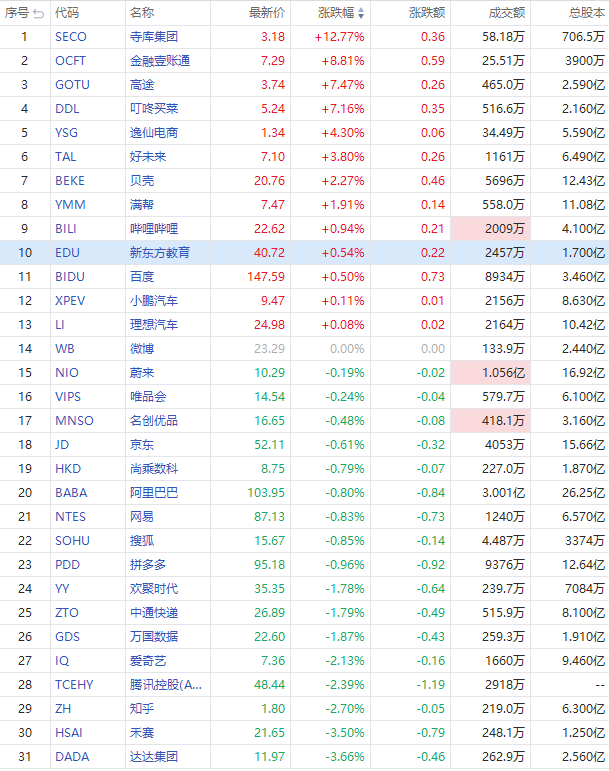The height and width of the screenshot is (771, 609).
Task: Click the 名称 column header
Action: coord(142,13)
